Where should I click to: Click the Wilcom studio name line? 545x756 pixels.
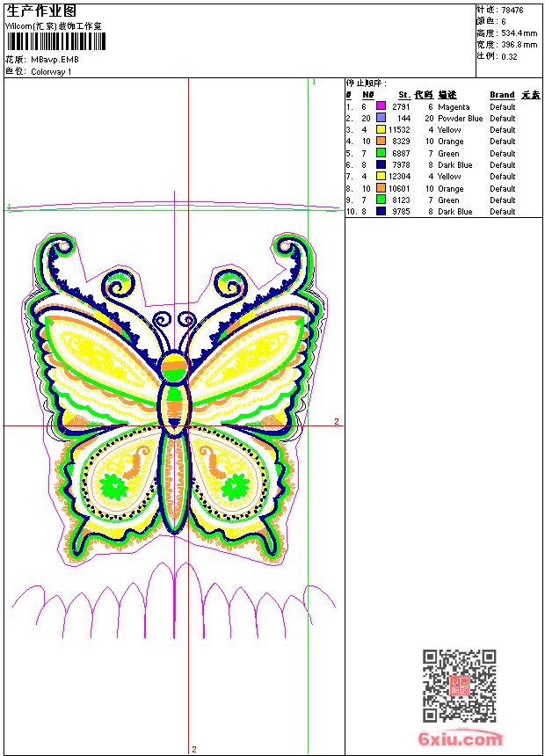pyautogui.click(x=54, y=26)
